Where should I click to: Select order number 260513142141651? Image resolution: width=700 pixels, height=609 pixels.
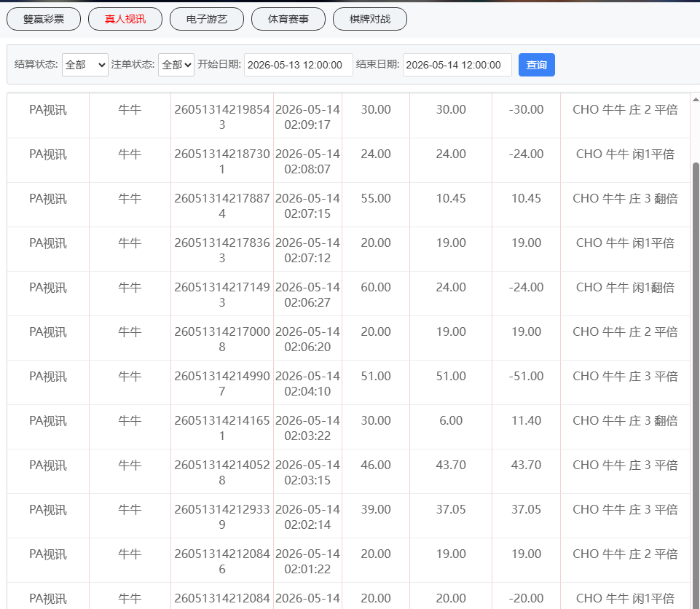click(x=222, y=428)
